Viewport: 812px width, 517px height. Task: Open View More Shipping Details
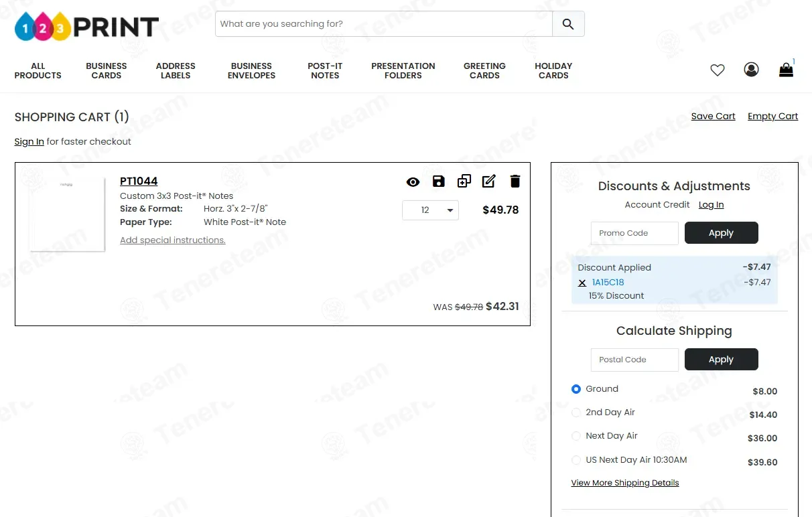(625, 483)
